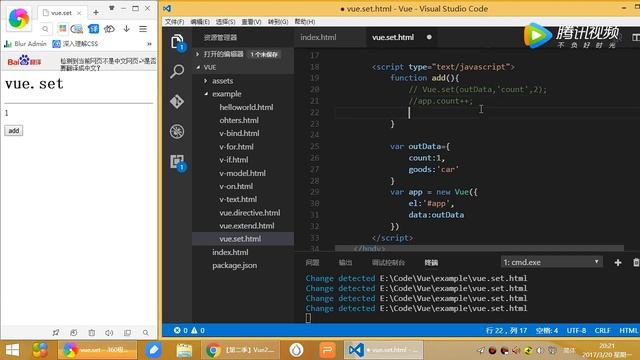The height and width of the screenshot is (360, 640).
Task: Open the orange P app icon on the taskbar
Action: [327, 350]
